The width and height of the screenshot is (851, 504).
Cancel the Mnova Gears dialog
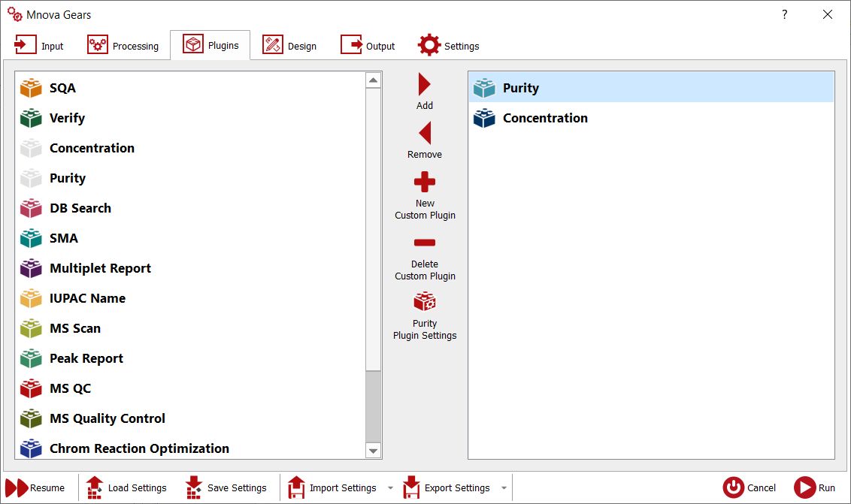coord(749,487)
